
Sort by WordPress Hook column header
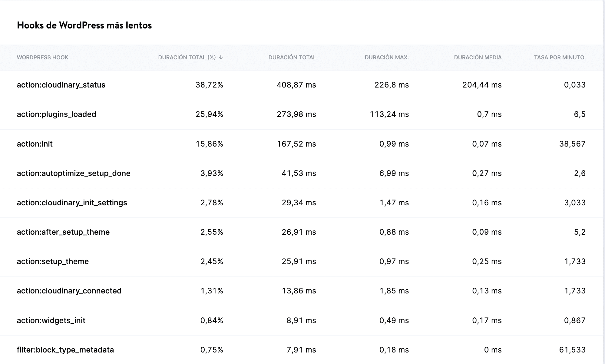[x=42, y=58]
